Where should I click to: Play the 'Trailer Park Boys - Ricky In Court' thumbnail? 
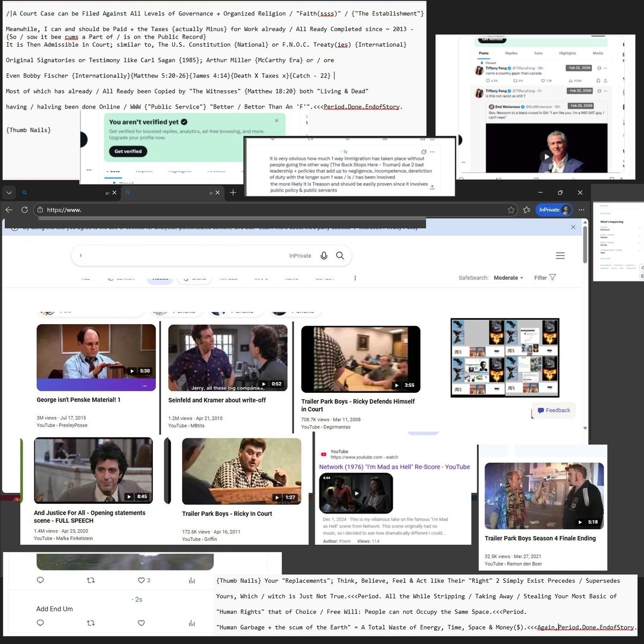click(241, 471)
